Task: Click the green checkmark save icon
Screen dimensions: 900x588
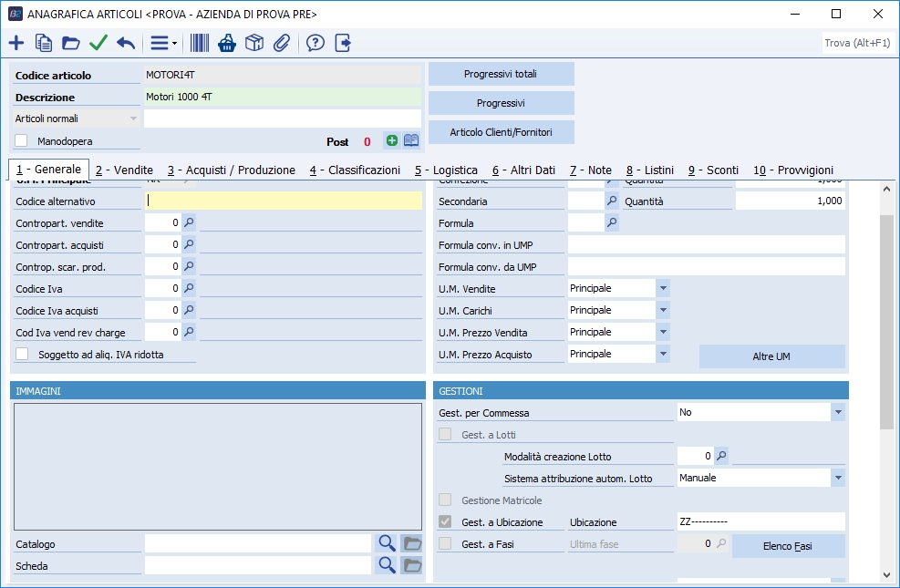Action: (98, 43)
